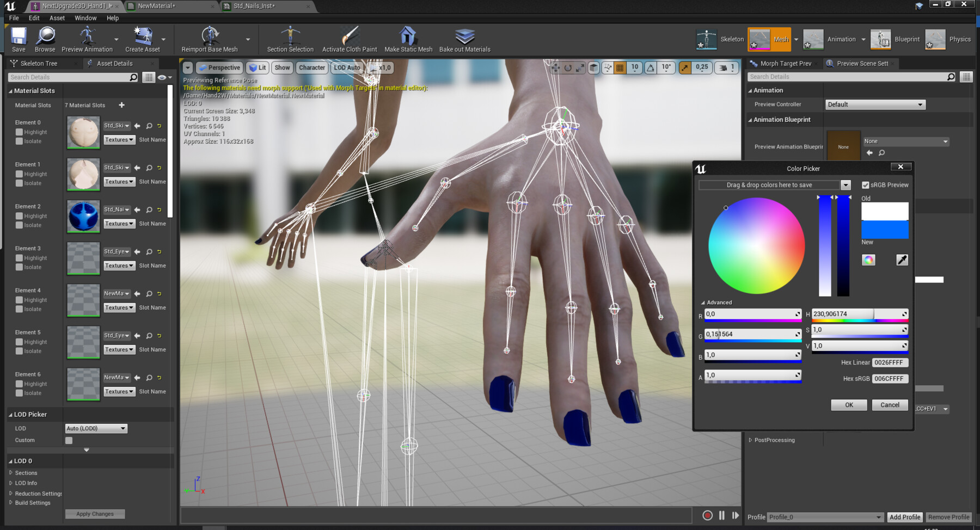Open the Physics editor mode icon
Image resolution: width=980 pixels, height=530 pixels.
935,39
